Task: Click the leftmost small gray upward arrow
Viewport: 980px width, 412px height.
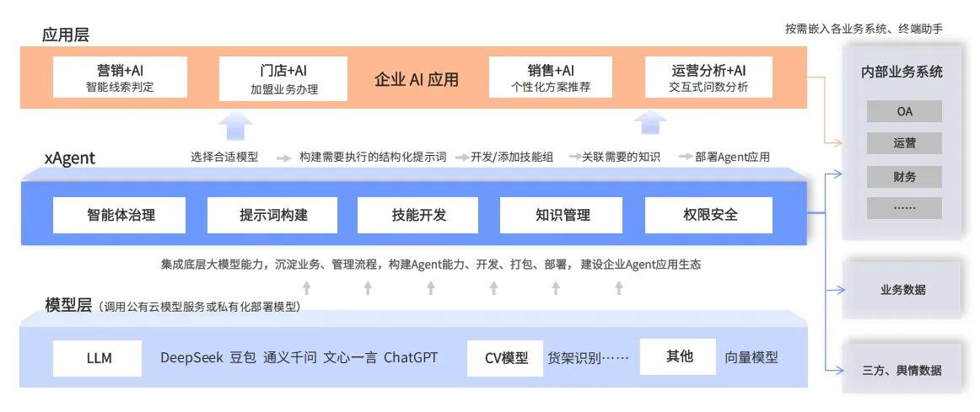Action: (x=306, y=288)
